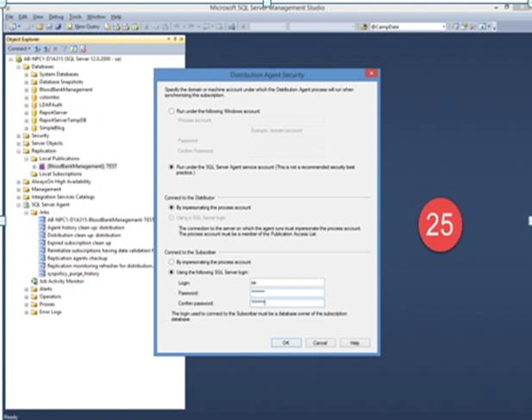Select Using the following SQL Server login

pos(172,272)
